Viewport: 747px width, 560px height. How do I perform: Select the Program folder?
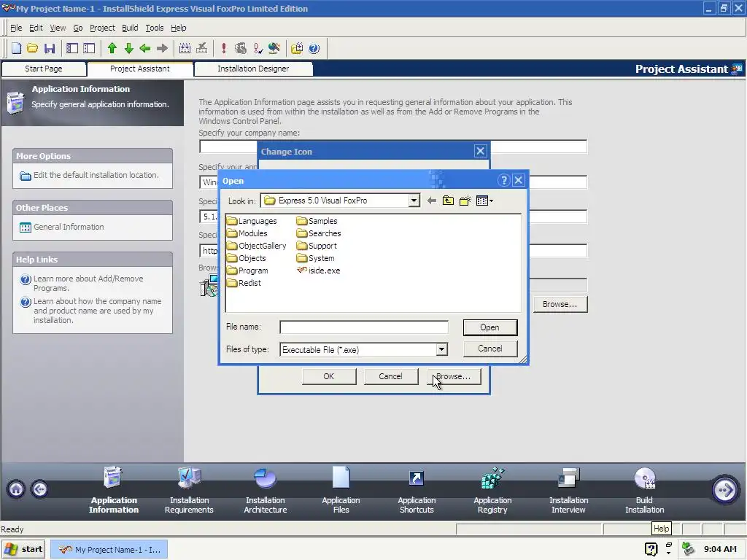(248, 271)
